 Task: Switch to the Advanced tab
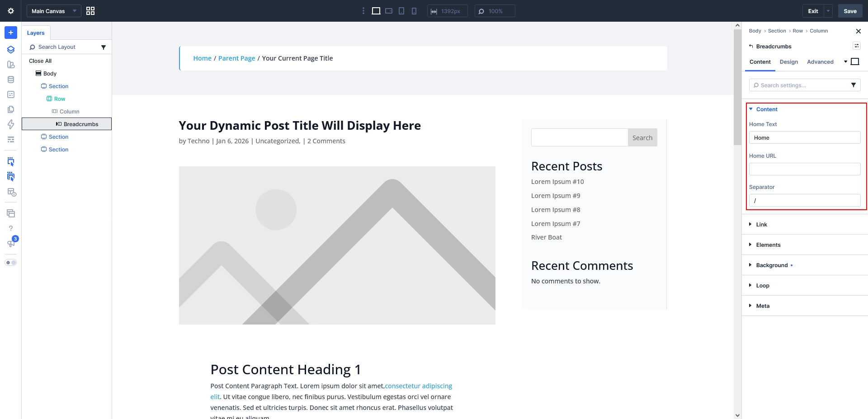[820, 62]
